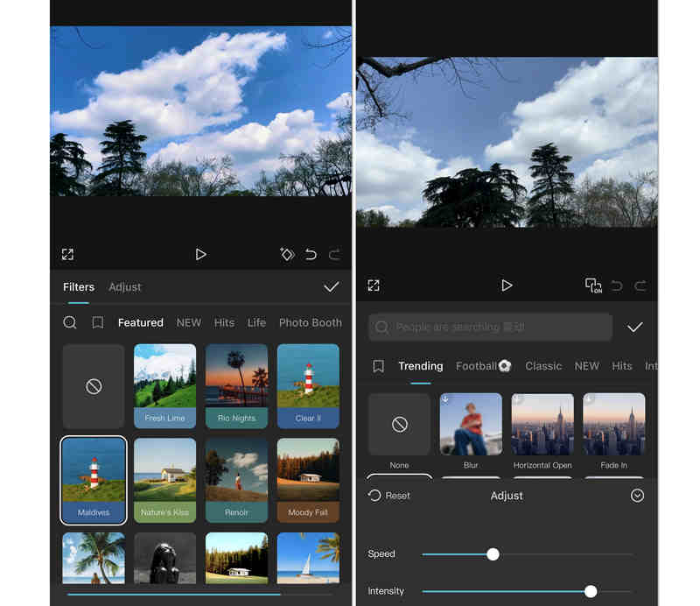Open saved filters bookmark icon
Screen dimensions: 700x606
pyautogui.click(x=98, y=322)
